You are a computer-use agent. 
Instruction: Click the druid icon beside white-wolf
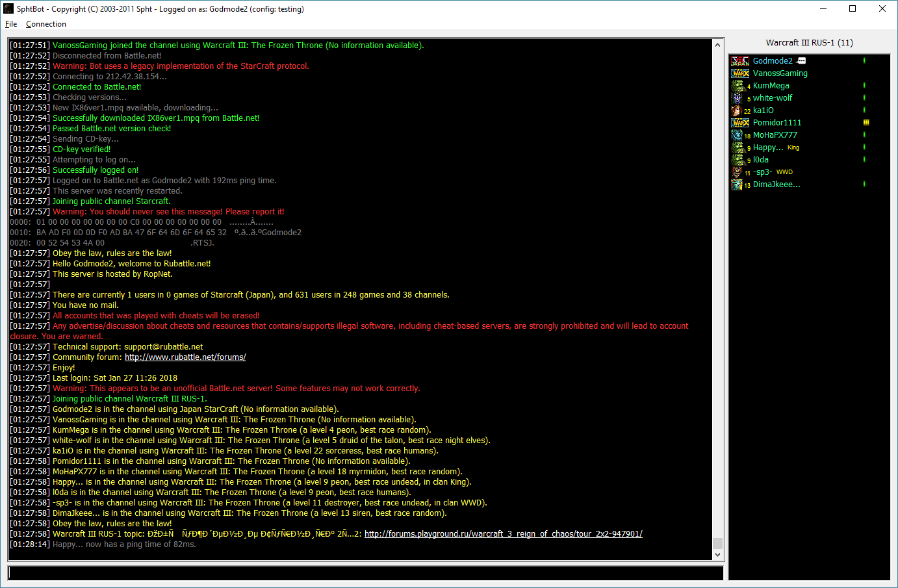(738, 98)
